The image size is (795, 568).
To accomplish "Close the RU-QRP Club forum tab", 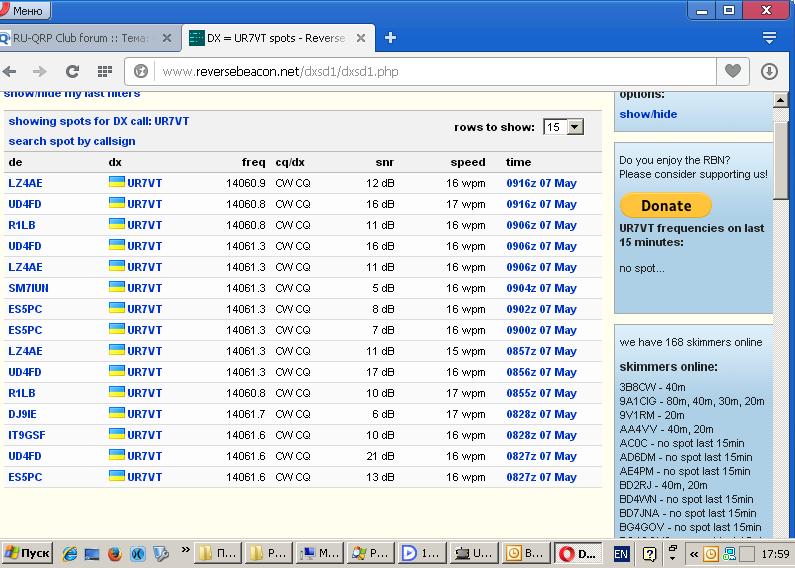I will (x=167, y=38).
